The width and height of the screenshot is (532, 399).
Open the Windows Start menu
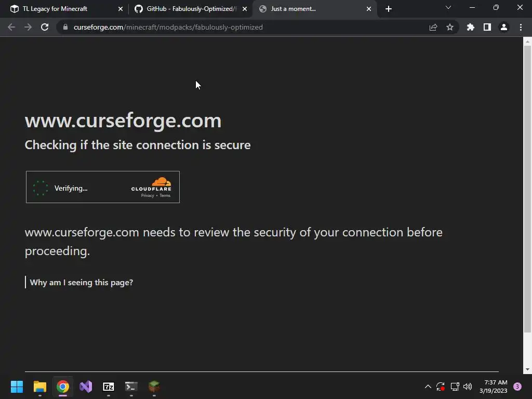[x=17, y=387]
